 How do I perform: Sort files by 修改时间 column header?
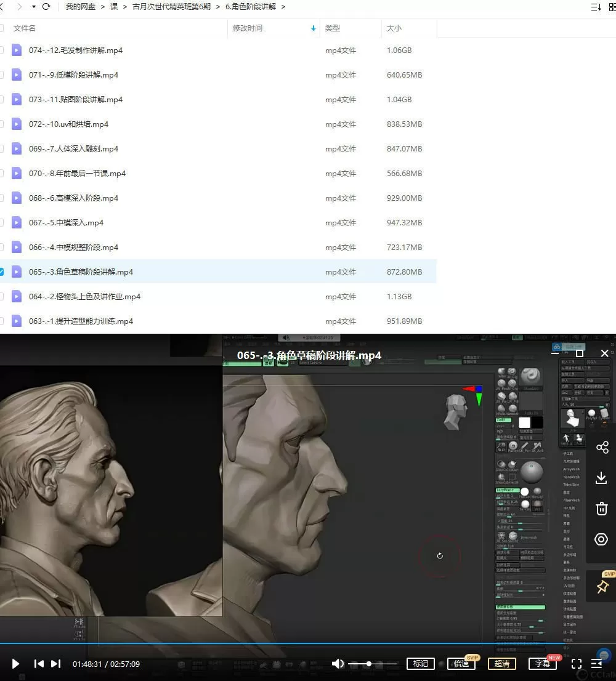pyautogui.click(x=248, y=28)
